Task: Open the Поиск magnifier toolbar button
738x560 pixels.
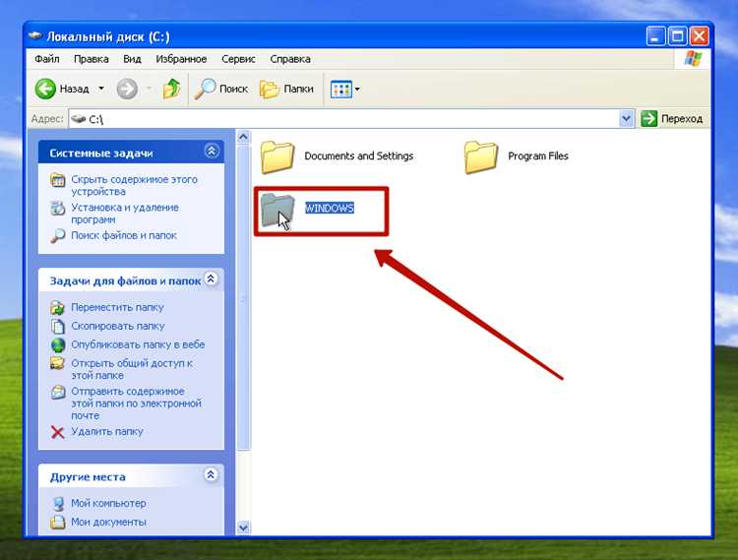Action: click(221, 89)
